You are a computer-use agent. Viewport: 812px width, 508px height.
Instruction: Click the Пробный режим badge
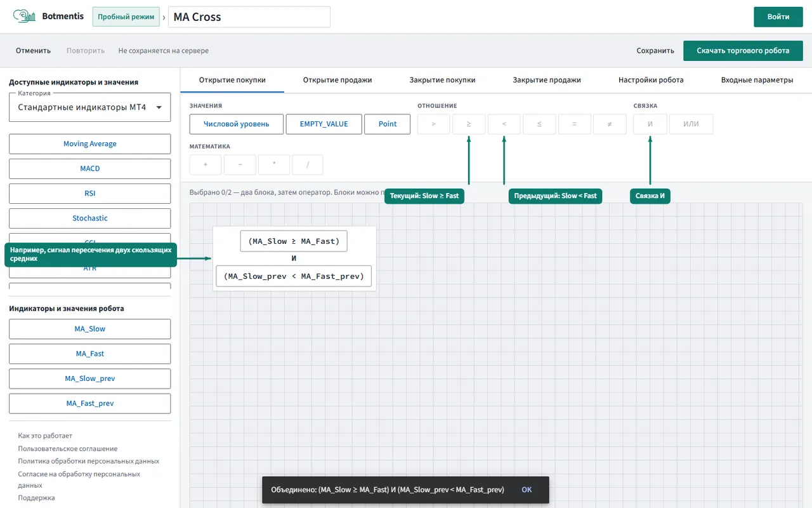click(126, 17)
